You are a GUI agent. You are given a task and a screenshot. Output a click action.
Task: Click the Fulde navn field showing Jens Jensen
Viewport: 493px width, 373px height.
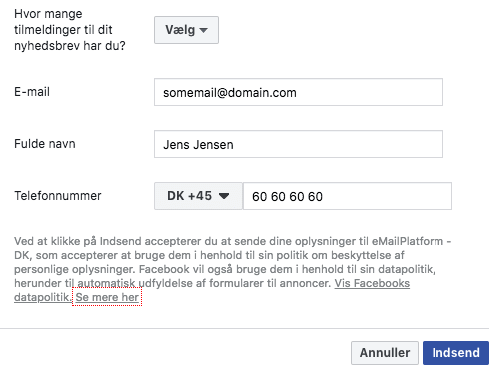(x=298, y=144)
